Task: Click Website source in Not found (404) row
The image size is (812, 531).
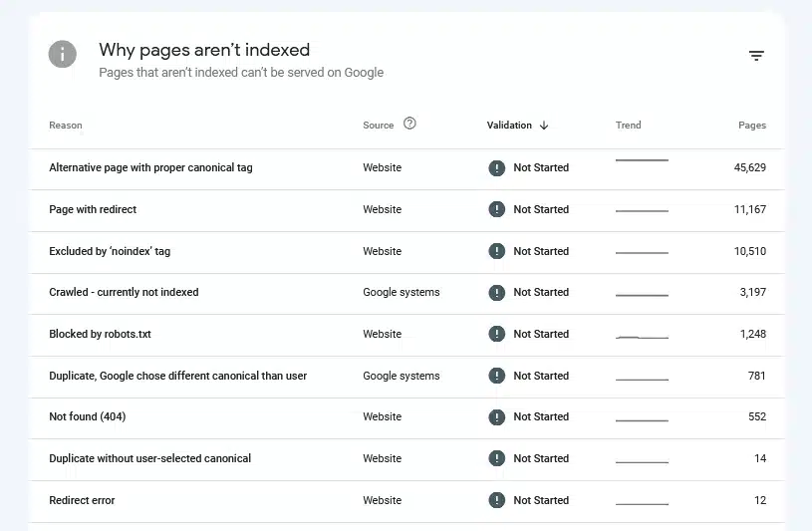Action: 383,416
